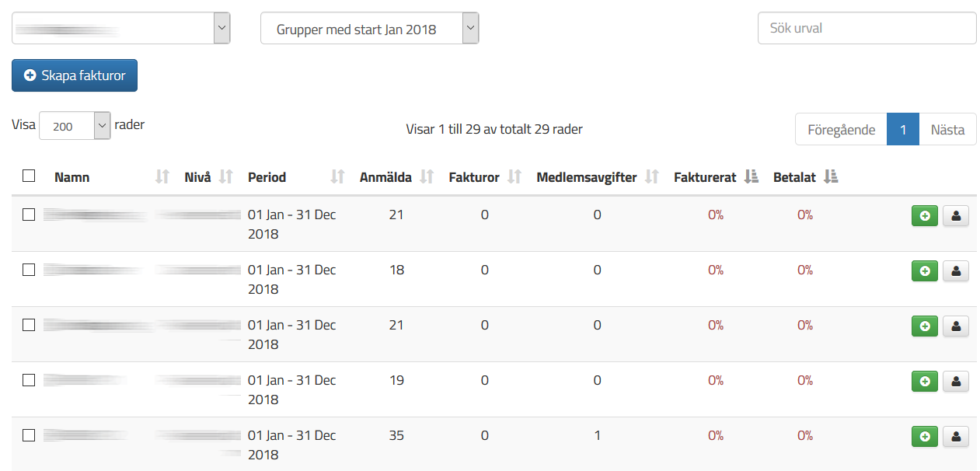This screenshot has height=471, width=980.
Task: Expand the blurred top-left selection dropdown
Action: (x=121, y=29)
